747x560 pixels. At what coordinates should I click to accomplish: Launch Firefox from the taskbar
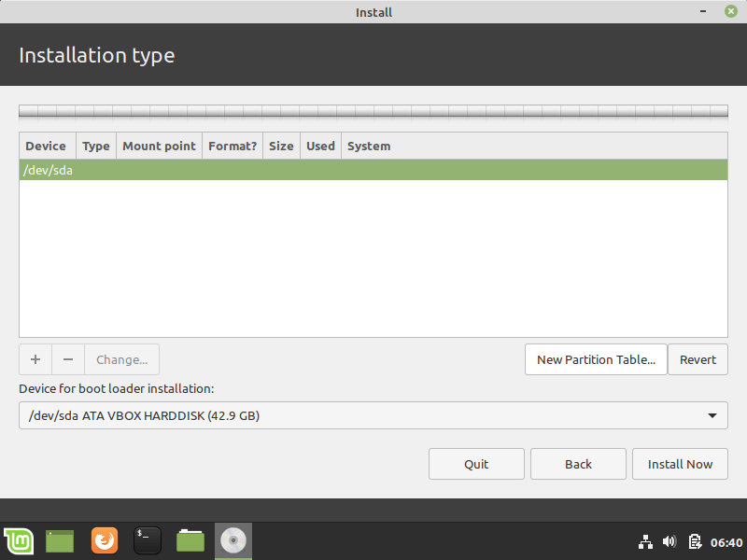(105, 541)
